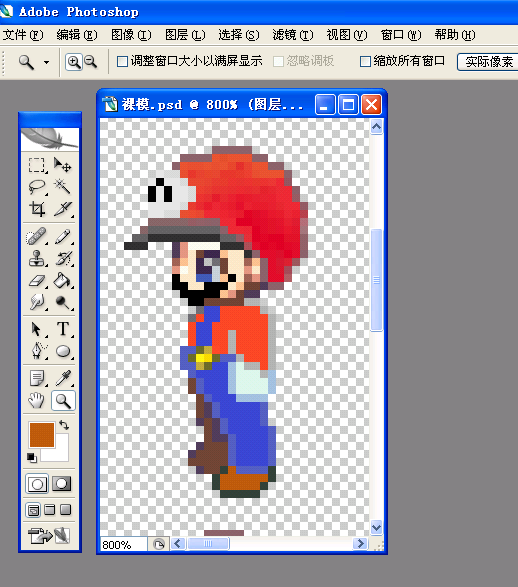Select the Clone Stamp tool
The image size is (518, 587).
tap(37, 258)
